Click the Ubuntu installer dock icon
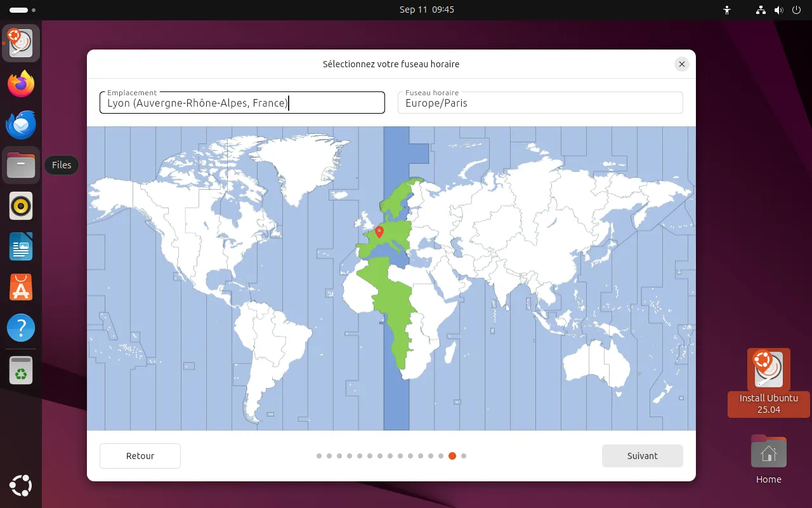The height and width of the screenshot is (508, 812). 21,43
